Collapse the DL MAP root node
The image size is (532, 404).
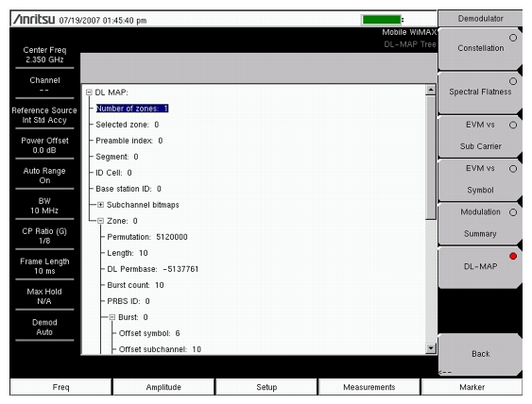pyautogui.click(x=89, y=93)
